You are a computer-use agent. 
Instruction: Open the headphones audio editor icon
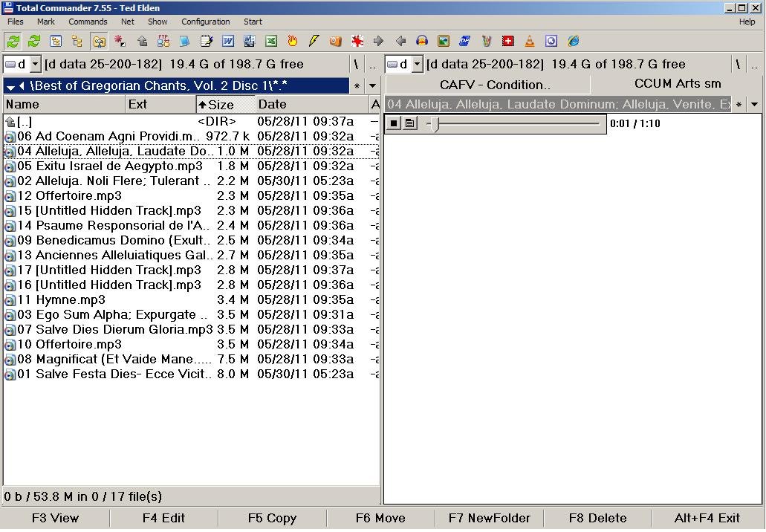pyautogui.click(x=421, y=41)
